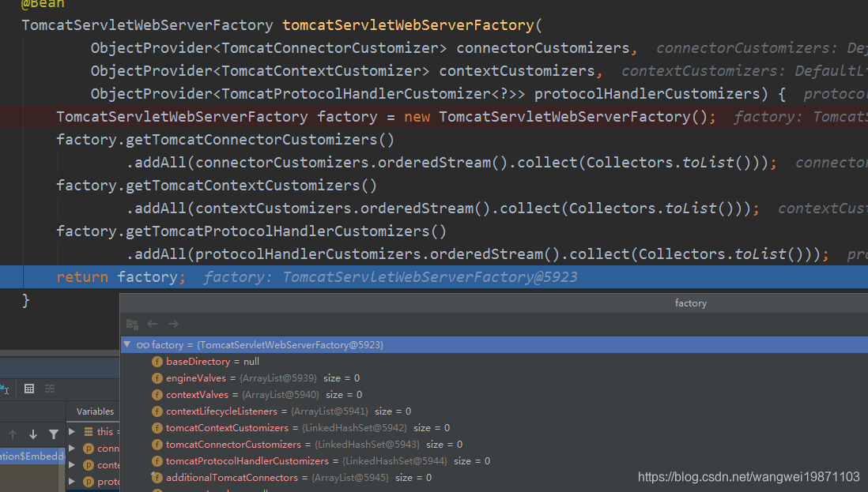The height and width of the screenshot is (492, 868).
Task: Click the funnel filter icon in frames panel
Action: click(54, 434)
